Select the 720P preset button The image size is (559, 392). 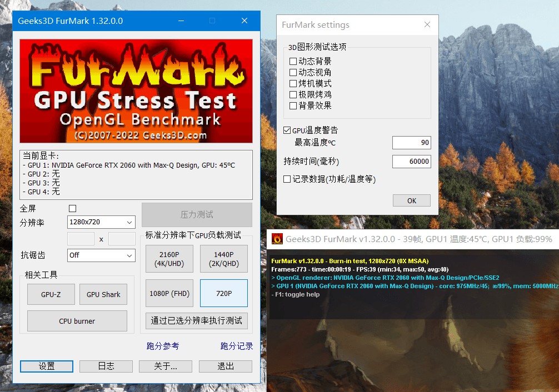pos(224,293)
